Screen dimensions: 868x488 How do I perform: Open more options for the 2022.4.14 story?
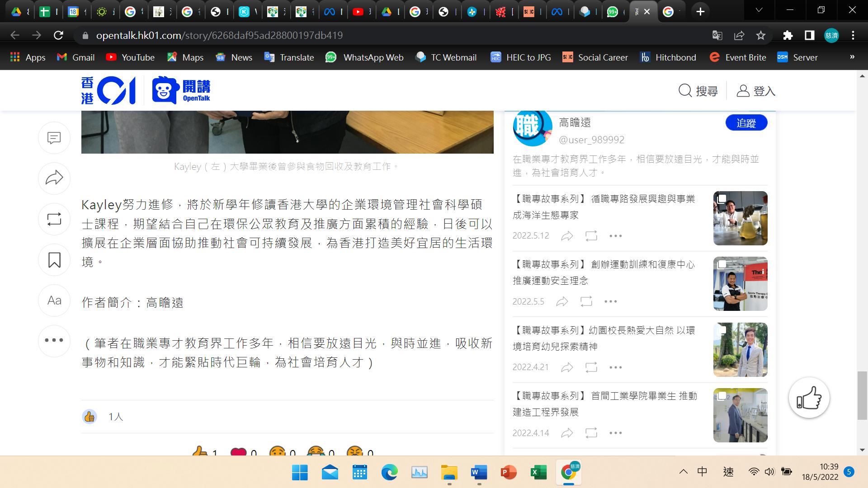pos(615,433)
